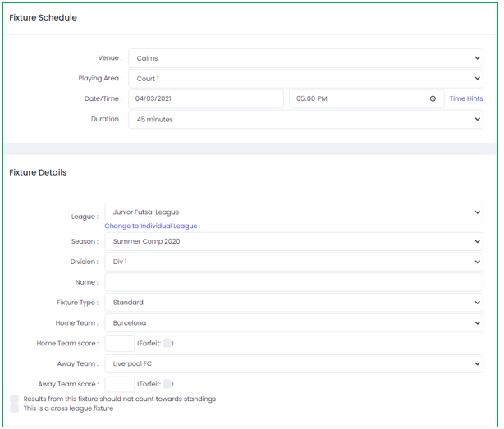
Task: Click the clock icon in time field
Action: click(x=433, y=98)
